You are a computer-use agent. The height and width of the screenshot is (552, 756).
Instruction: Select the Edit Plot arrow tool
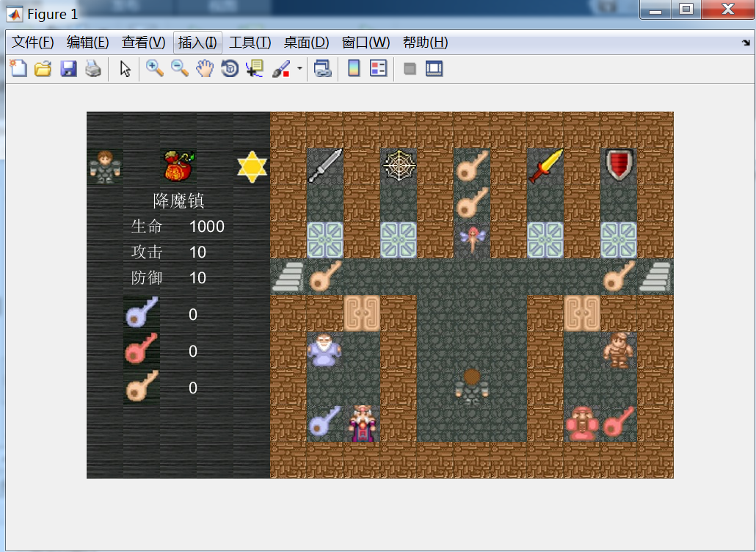[126, 68]
